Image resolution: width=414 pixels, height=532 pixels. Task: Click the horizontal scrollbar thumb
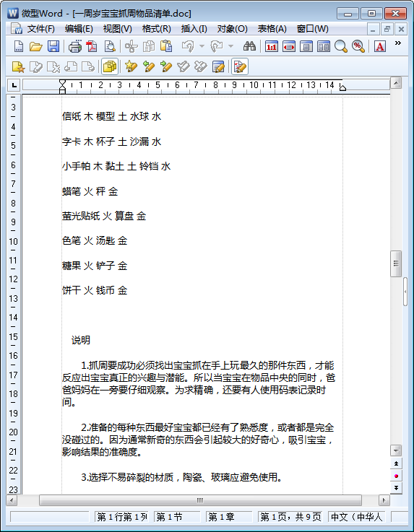[200, 500]
